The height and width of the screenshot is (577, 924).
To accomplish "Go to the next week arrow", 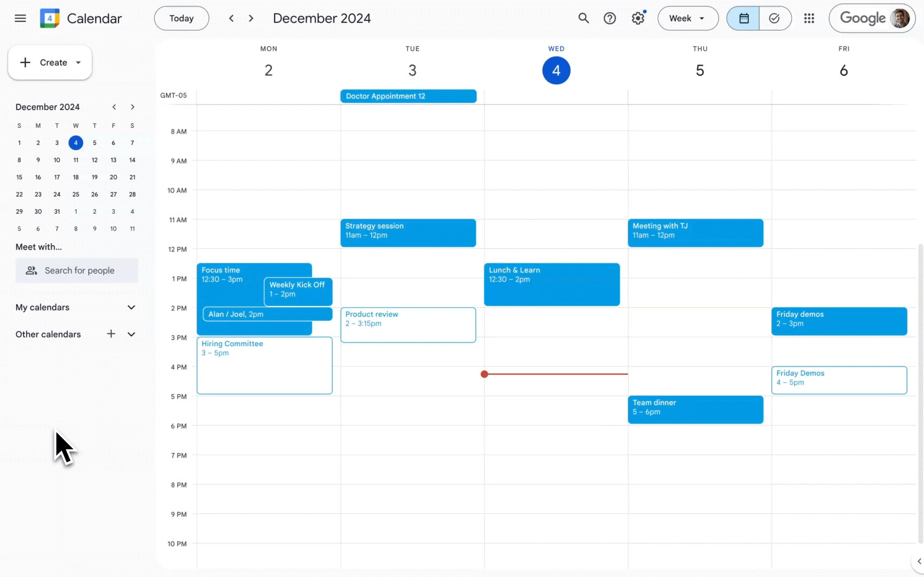I will [x=251, y=18].
